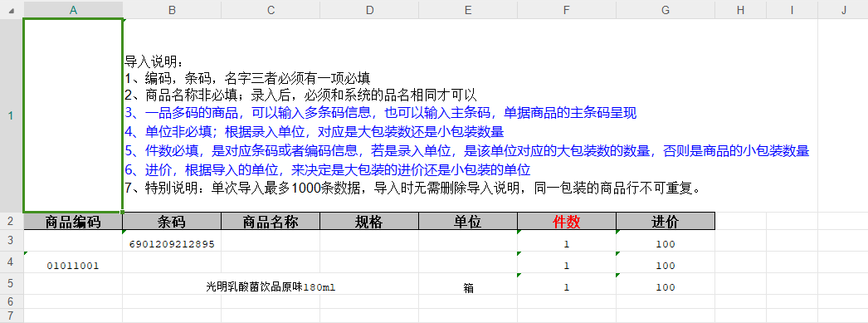Click the 商品编码 header cell
Viewport: 868px width, 323px height.
(x=73, y=222)
